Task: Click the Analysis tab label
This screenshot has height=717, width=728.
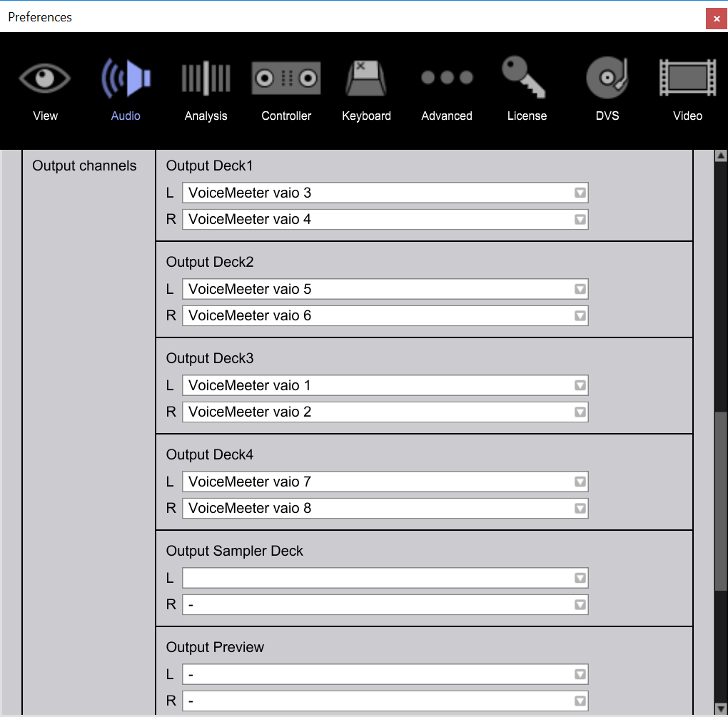Action: [206, 116]
